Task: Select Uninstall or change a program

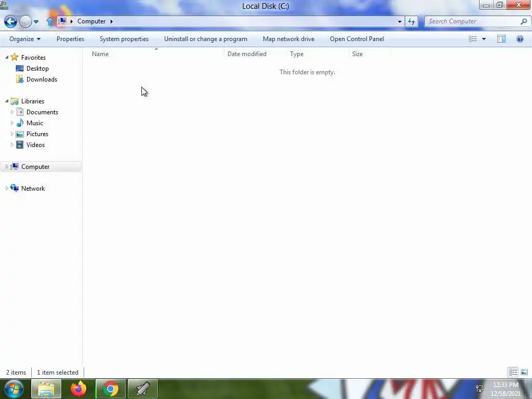Action: (206, 39)
